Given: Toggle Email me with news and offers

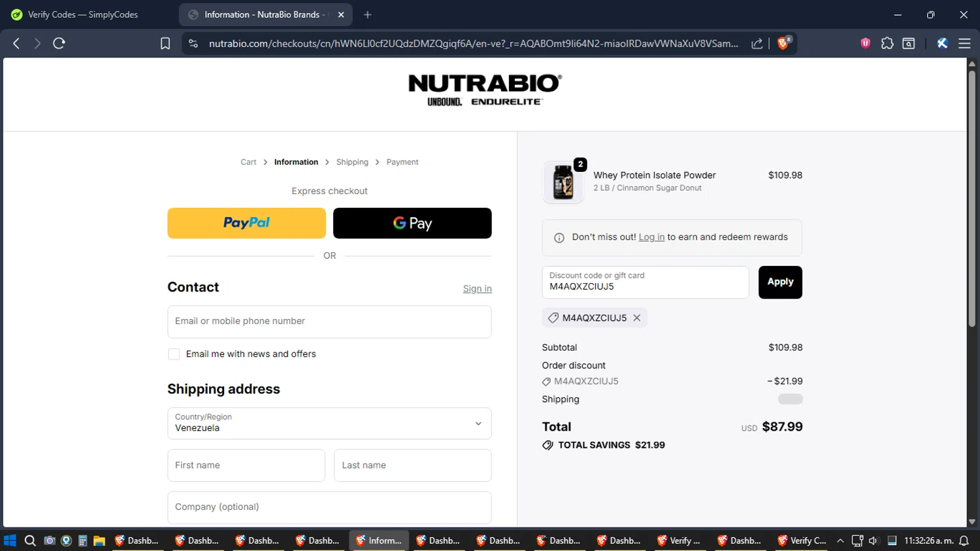Looking at the screenshot, I should [174, 354].
